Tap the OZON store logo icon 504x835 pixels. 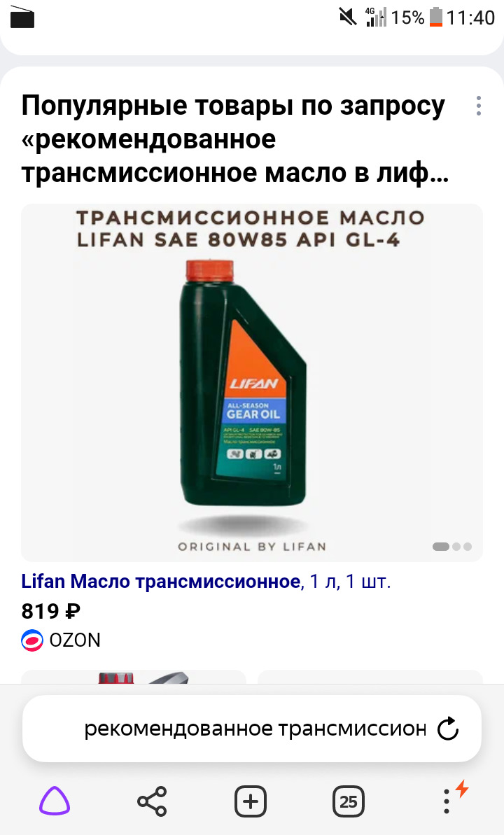pyautogui.click(x=32, y=640)
